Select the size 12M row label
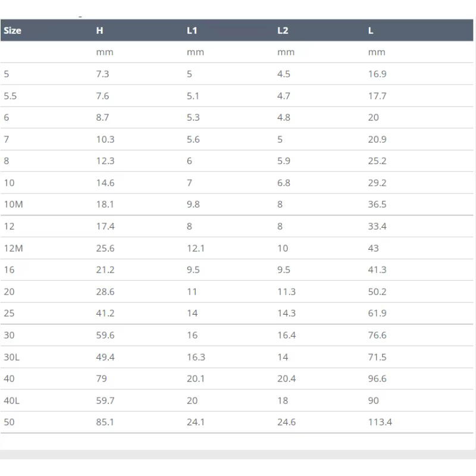 pos(13,248)
